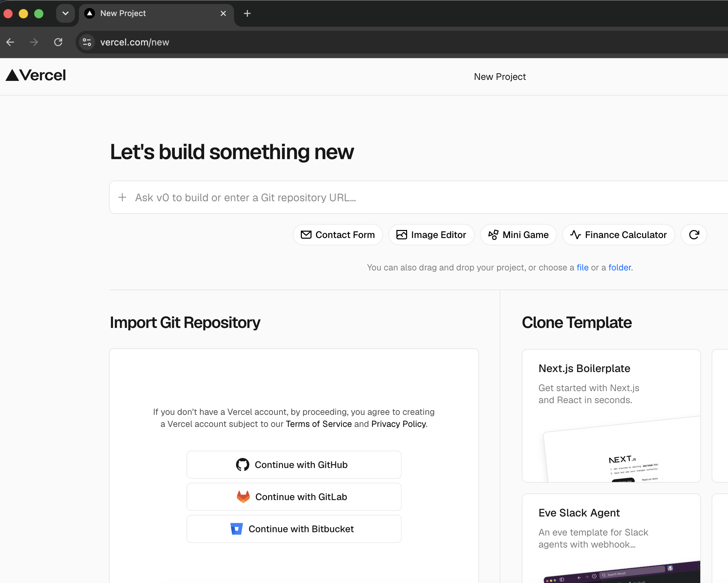728x583 pixels.
Task: Open the Eve Slack Agent template title
Action: pyautogui.click(x=579, y=513)
